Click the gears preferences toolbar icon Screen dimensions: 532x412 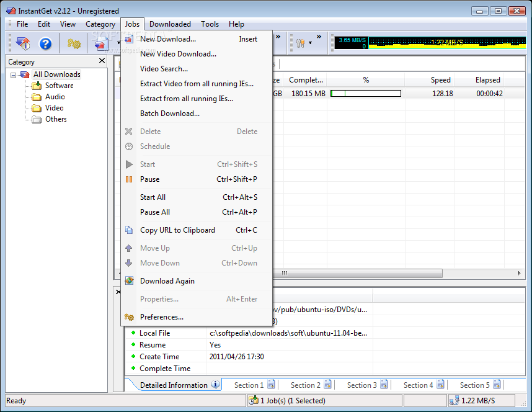(74, 43)
